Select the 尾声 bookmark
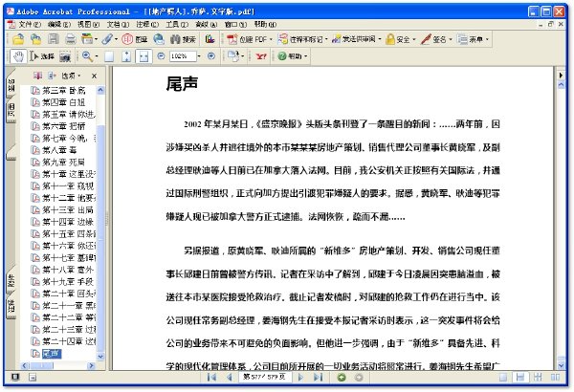This screenshot has width=574, height=392. 52,354
